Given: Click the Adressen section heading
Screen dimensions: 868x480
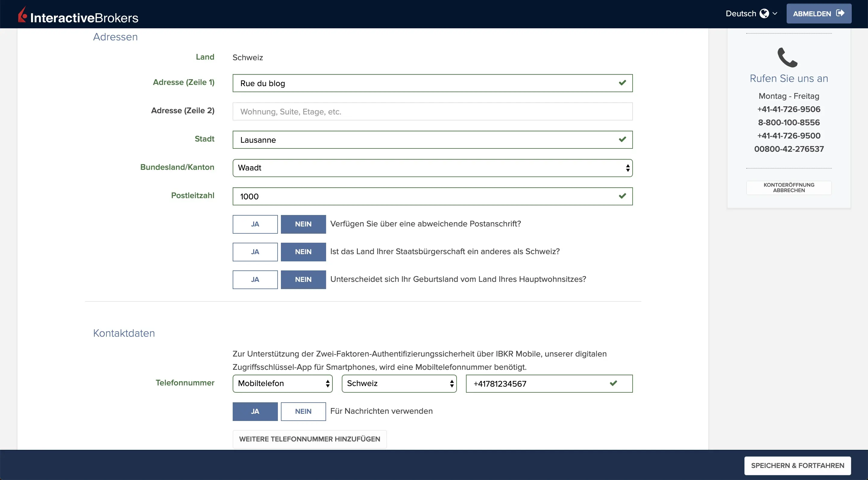Looking at the screenshot, I should tap(115, 37).
